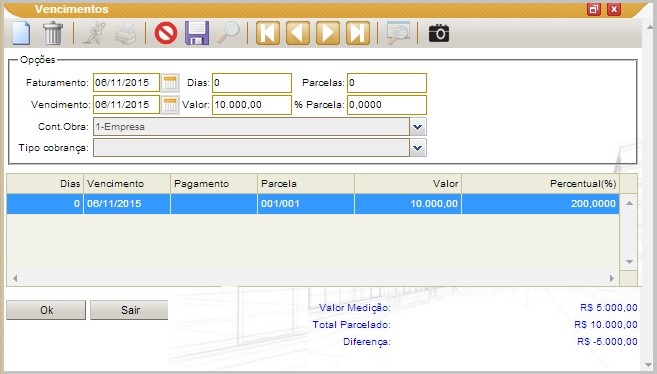Viewport: 657px width, 374px height.
Task: Click the new document icon
Action: [x=21, y=33]
